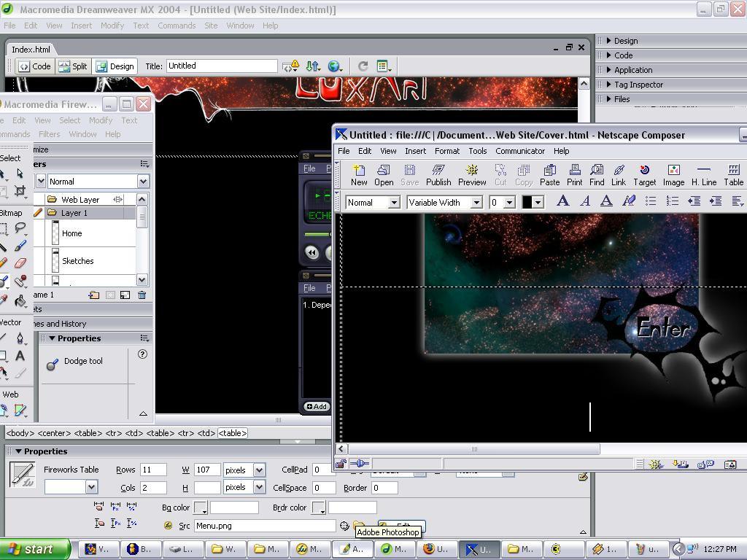Open Commands menu in Dreamweaver
Image resolution: width=747 pixels, height=560 pixels.
coord(177,26)
